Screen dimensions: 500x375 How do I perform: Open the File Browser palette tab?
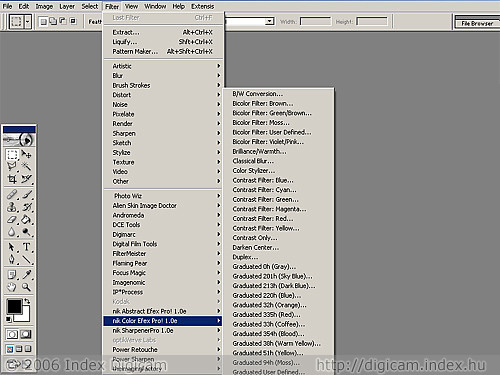(x=477, y=24)
